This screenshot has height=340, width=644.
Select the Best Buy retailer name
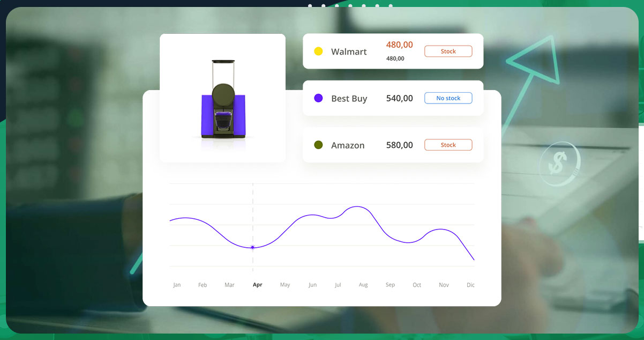[349, 99]
